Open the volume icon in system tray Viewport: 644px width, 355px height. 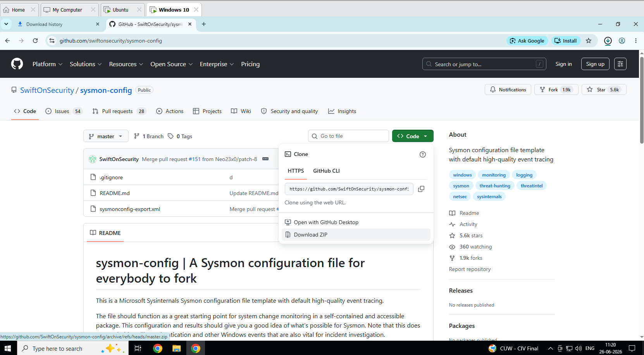click(x=579, y=348)
